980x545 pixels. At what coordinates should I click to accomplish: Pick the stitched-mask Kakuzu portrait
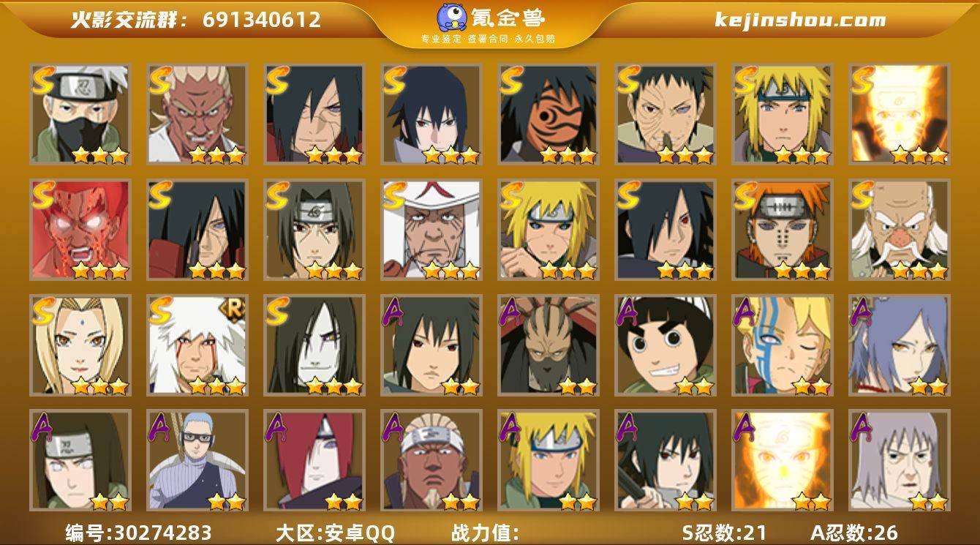(549, 345)
